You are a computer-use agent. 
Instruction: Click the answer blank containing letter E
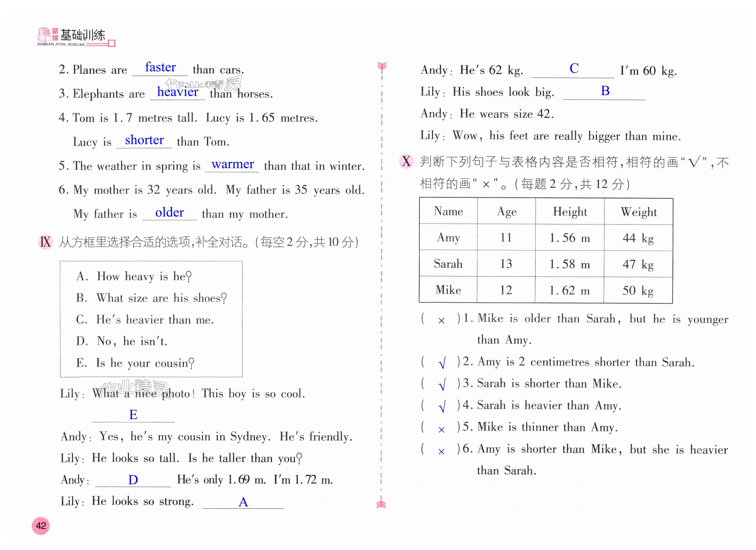(133, 415)
